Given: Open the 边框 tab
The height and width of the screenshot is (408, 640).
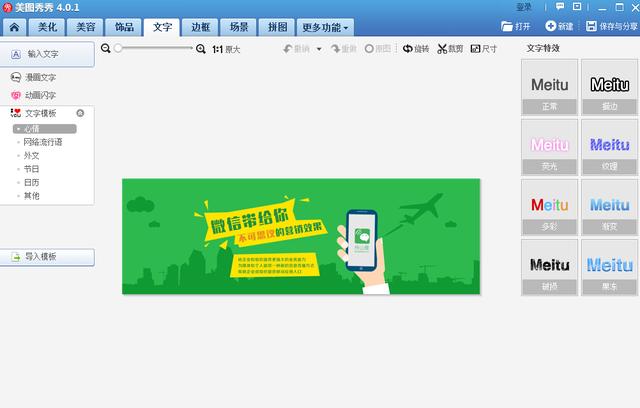Looking at the screenshot, I should click(x=200, y=27).
